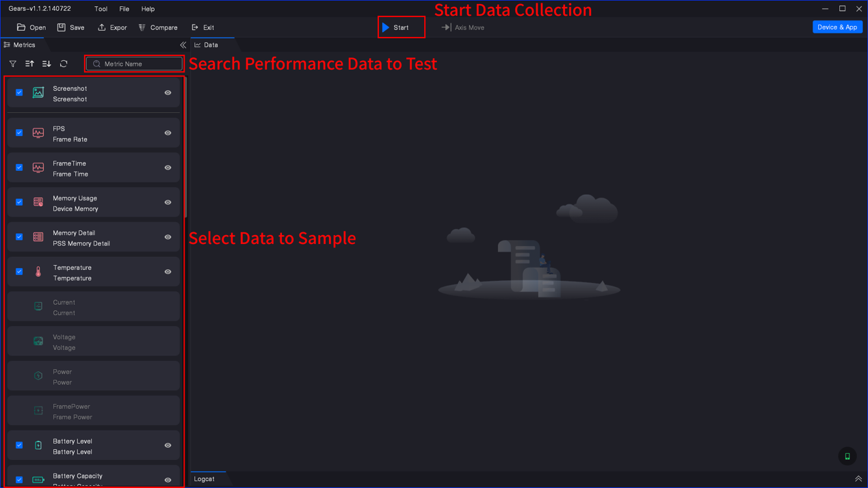Toggle visibility eye for Screenshot metric
Screen dimensions: 868x488
pos(168,93)
